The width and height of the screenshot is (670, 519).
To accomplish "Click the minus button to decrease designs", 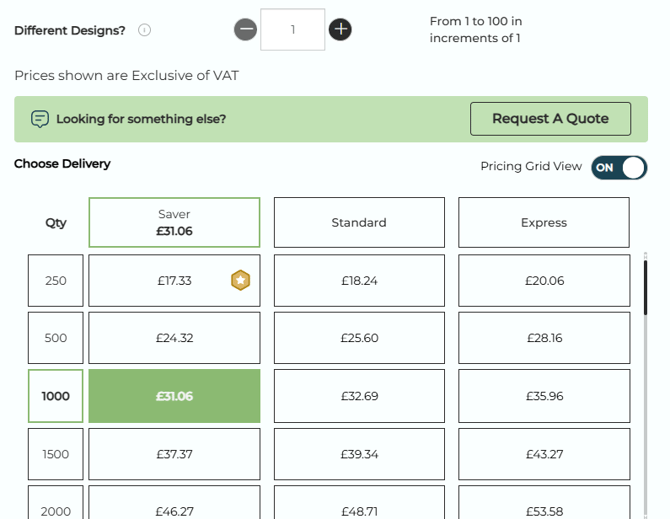I will click(246, 30).
